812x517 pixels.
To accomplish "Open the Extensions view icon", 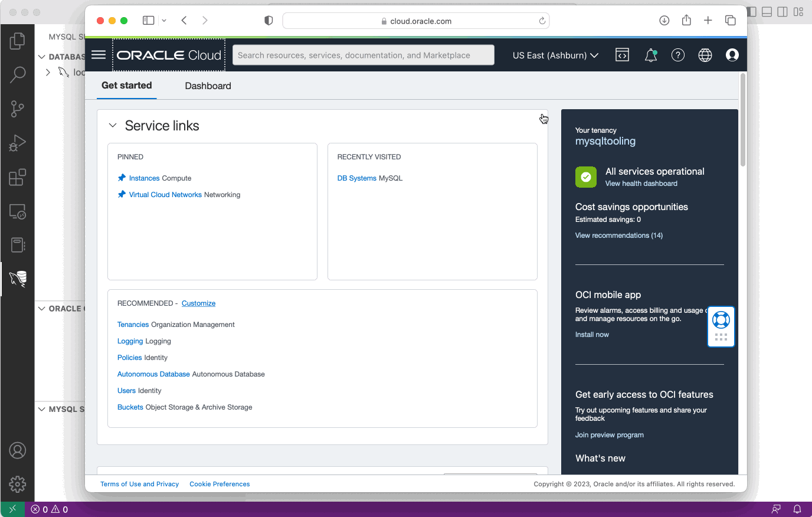I will 18,176.
